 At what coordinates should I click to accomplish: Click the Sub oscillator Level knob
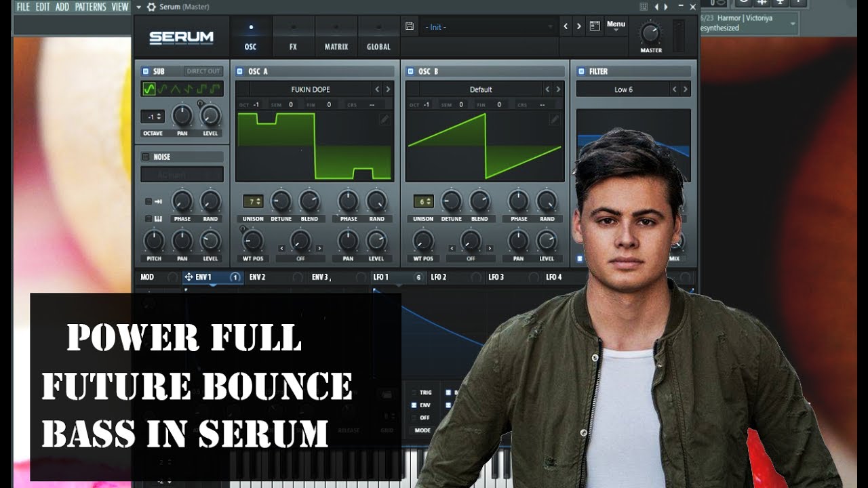[210, 115]
